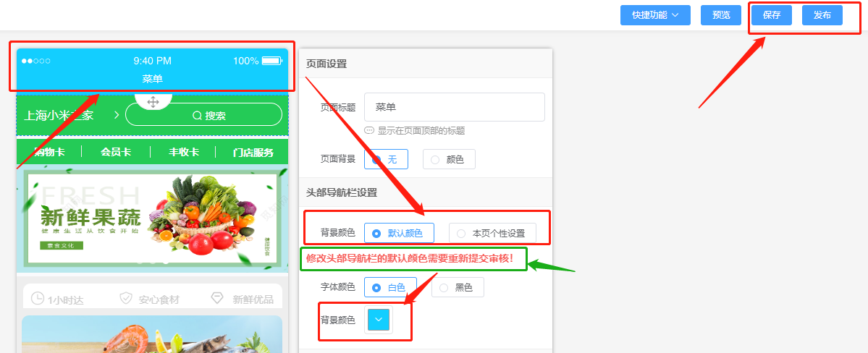Screen dimensions: 868x353
Task: Click the arrow icon after the store name
Action: coord(116,115)
